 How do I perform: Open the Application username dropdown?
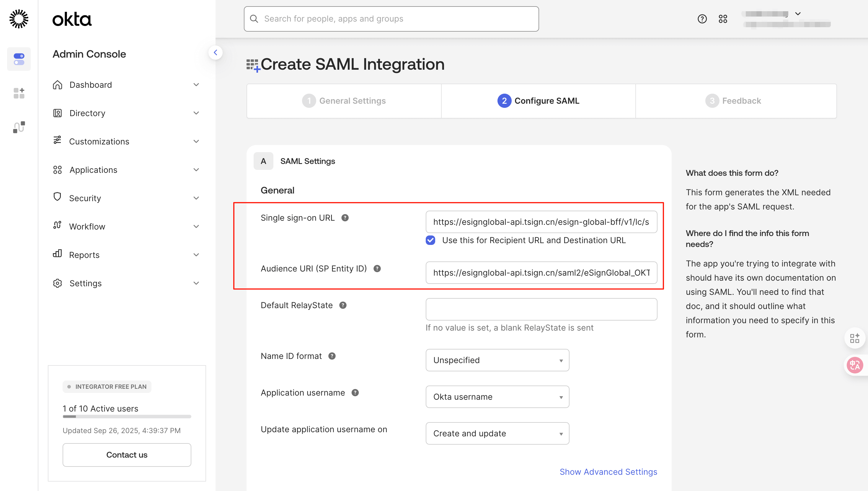[497, 397]
